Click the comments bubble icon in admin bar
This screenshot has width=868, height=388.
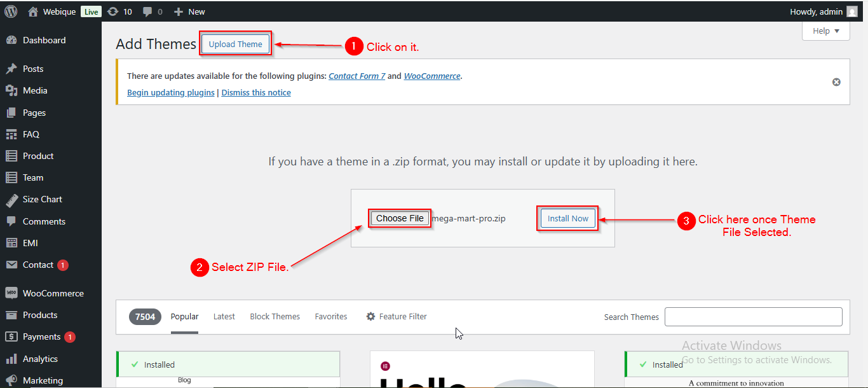click(147, 11)
